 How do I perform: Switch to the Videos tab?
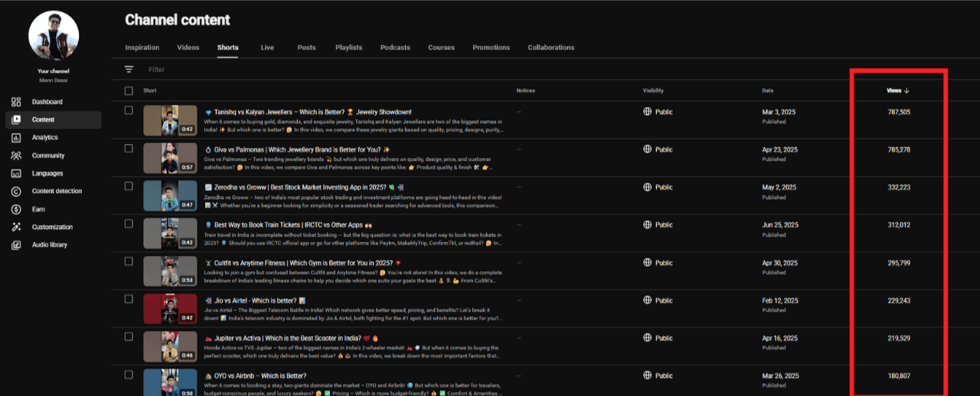(x=188, y=47)
